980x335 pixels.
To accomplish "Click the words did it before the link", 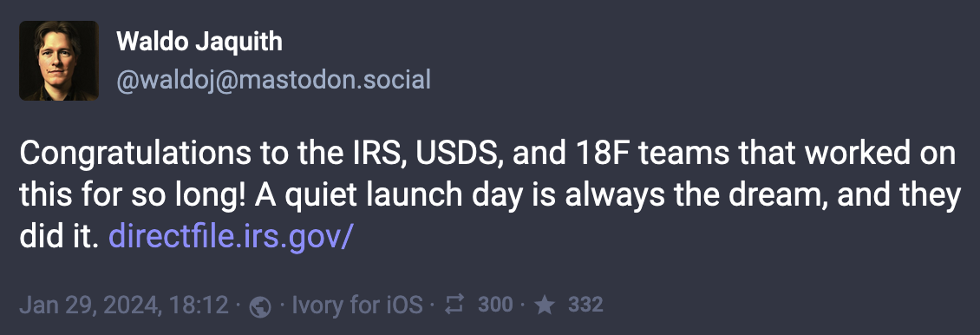I will click(x=59, y=237).
